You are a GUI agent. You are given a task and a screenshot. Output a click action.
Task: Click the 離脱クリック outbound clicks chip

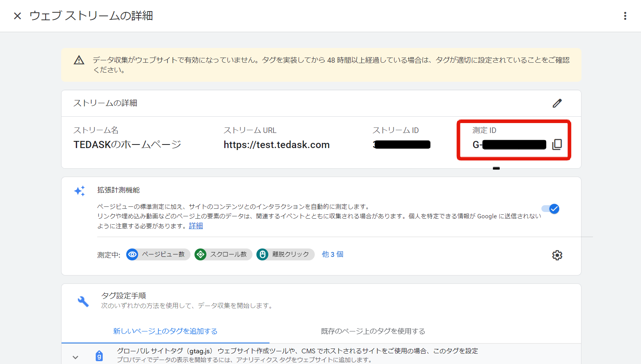285,254
